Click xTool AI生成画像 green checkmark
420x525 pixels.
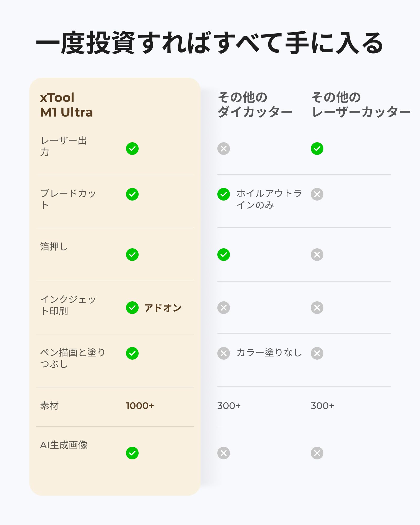click(132, 453)
